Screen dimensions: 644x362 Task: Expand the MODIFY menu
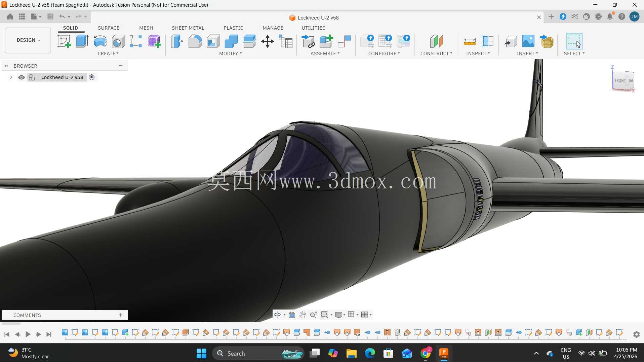[231, 53]
